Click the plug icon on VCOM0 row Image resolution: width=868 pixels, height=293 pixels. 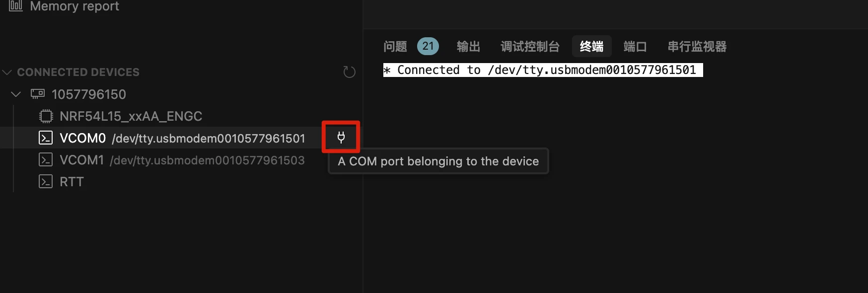341,137
